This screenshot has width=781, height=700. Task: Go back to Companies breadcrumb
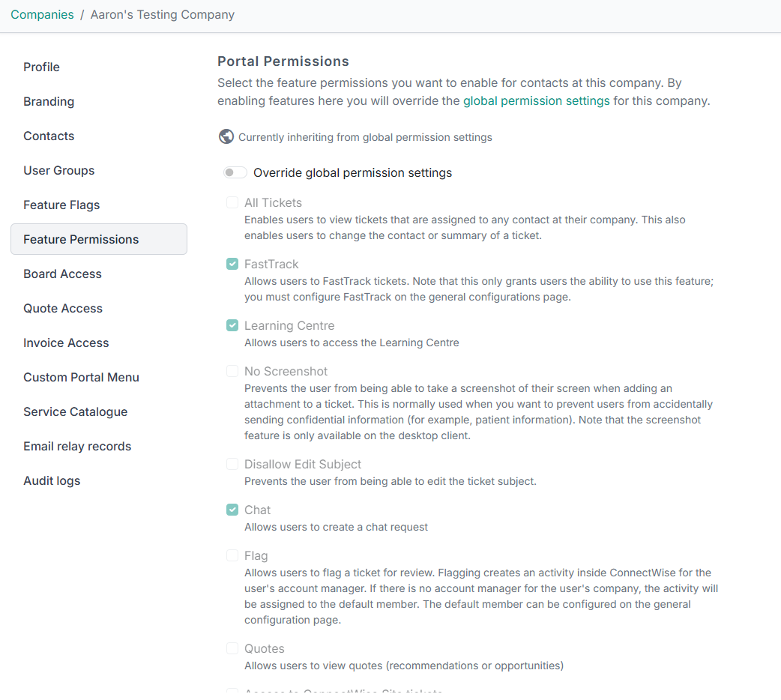[x=42, y=14]
